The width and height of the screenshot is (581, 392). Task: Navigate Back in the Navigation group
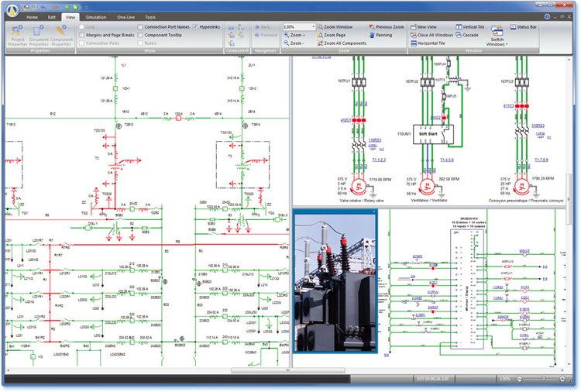263,27
